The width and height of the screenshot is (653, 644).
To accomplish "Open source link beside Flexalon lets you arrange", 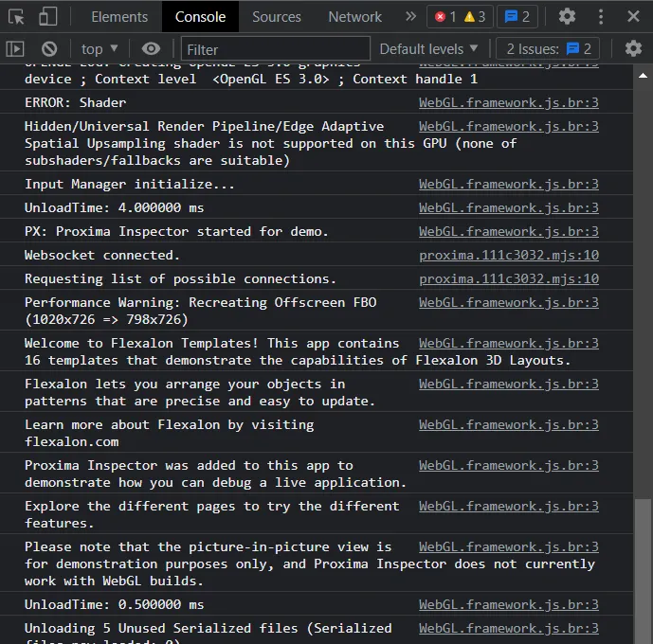I will pyautogui.click(x=509, y=384).
